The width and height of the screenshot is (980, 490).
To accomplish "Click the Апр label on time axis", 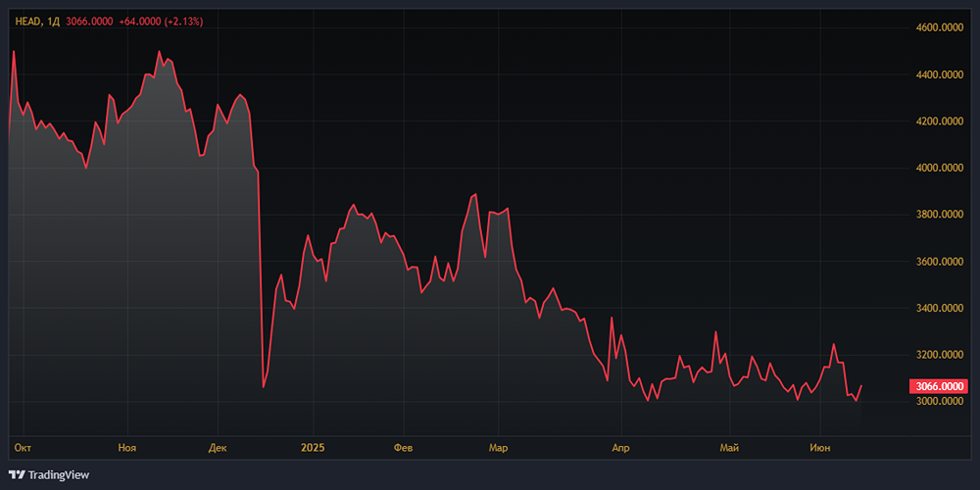I will [x=620, y=448].
